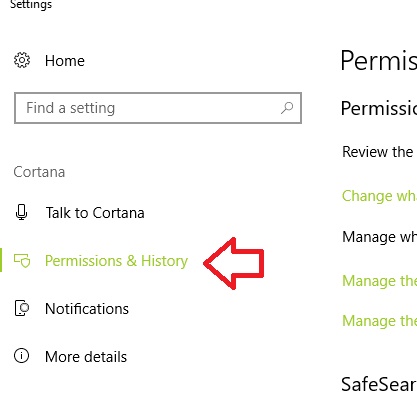
Task: Click the red arrow pointing at Permissions
Action: (234, 263)
